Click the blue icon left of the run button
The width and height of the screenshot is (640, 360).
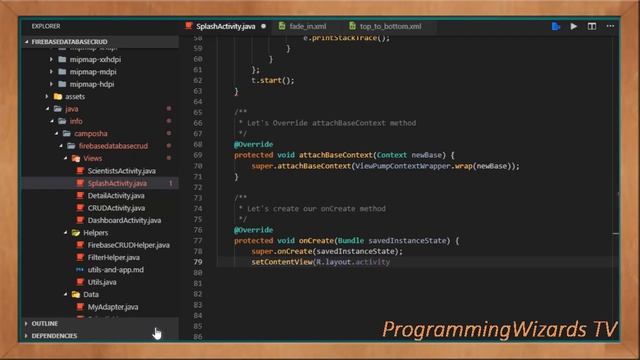tap(556, 27)
